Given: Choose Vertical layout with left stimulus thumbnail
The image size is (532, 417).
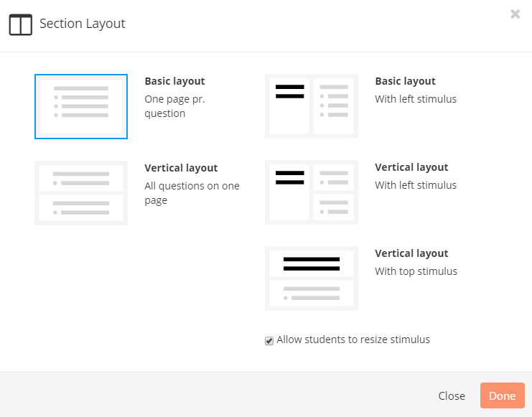Looking at the screenshot, I should pyautogui.click(x=312, y=192).
